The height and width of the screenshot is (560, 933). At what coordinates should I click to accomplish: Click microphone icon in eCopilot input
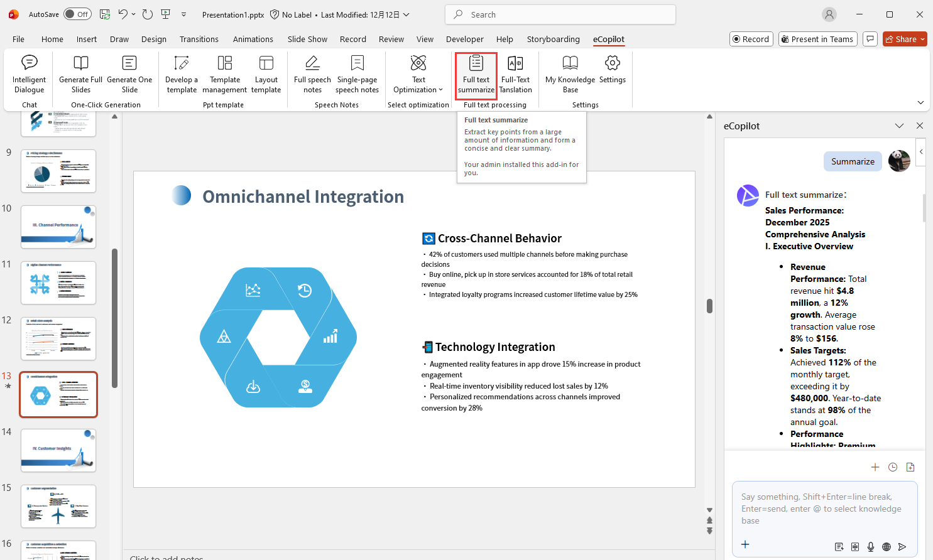click(x=871, y=547)
